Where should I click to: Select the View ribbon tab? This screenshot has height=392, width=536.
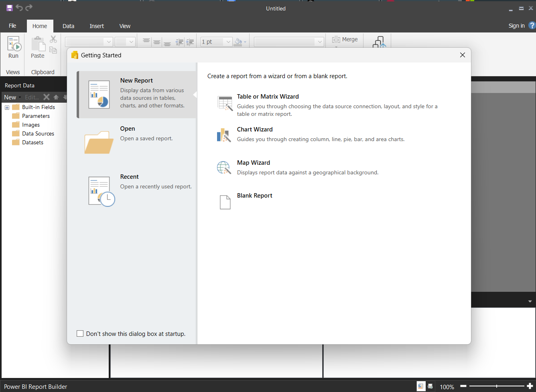pyautogui.click(x=125, y=26)
